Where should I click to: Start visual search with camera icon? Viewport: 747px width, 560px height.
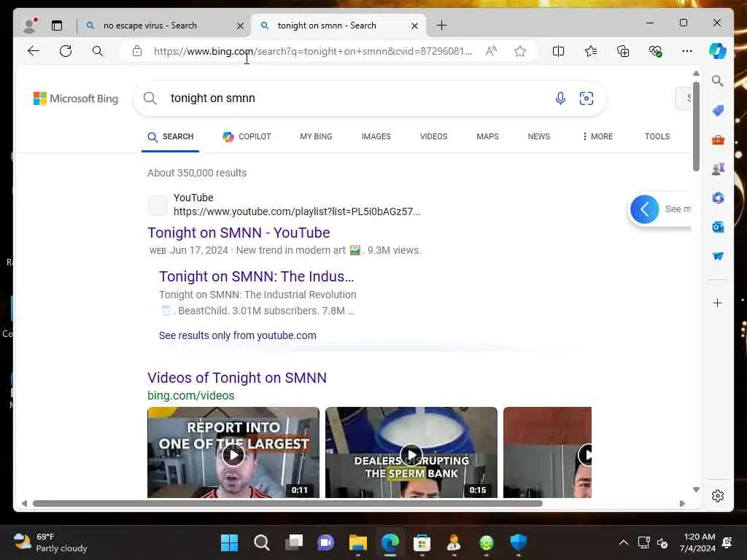tap(587, 98)
